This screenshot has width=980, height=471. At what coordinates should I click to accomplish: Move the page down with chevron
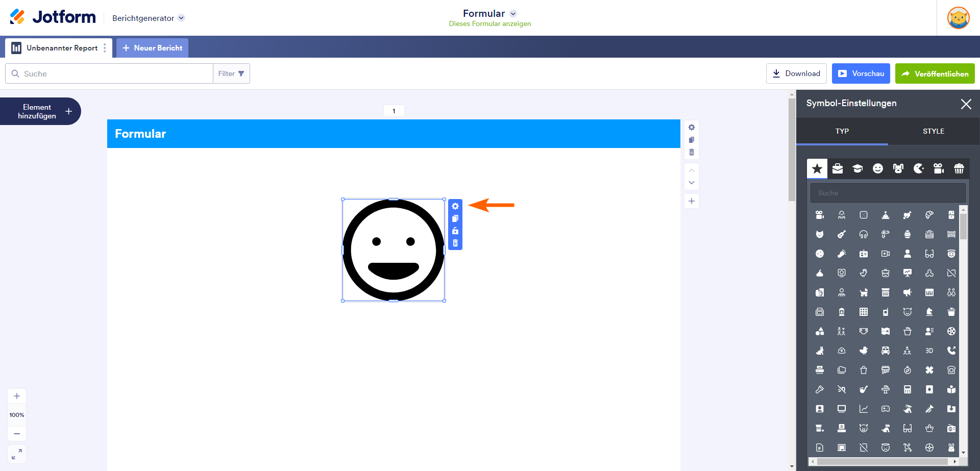point(692,183)
